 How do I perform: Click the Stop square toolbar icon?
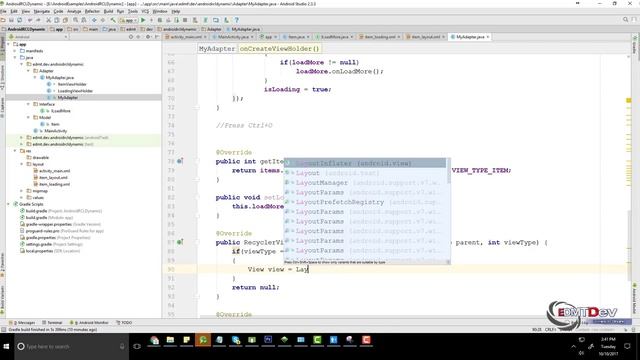coord(185,20)
